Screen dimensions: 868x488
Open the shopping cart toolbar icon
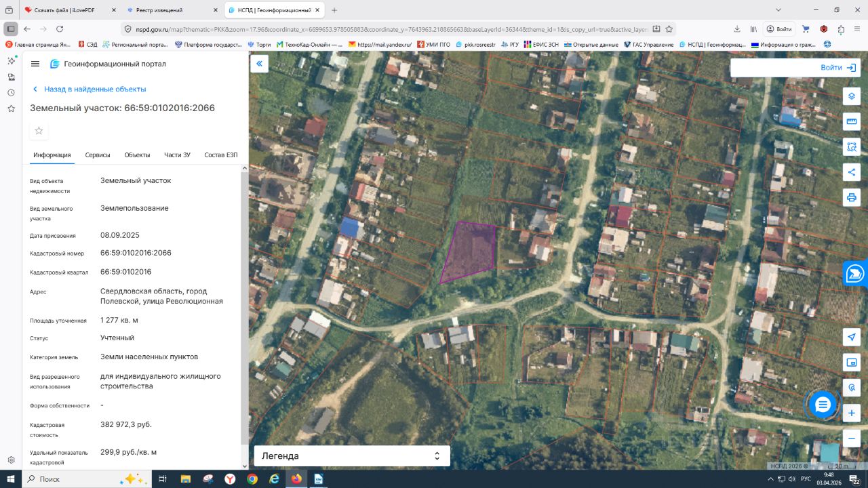tap(806, 29)
